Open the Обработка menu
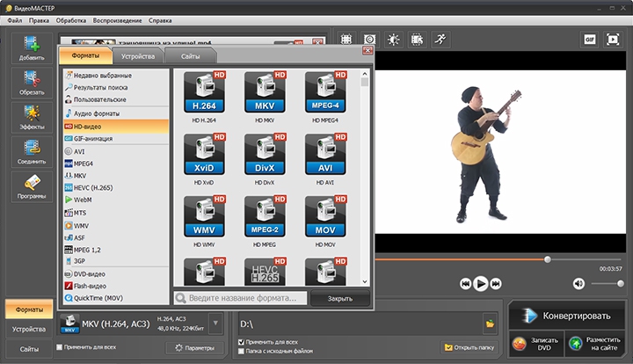The height and width of the screenshot is (364, 633). [71, 20]
